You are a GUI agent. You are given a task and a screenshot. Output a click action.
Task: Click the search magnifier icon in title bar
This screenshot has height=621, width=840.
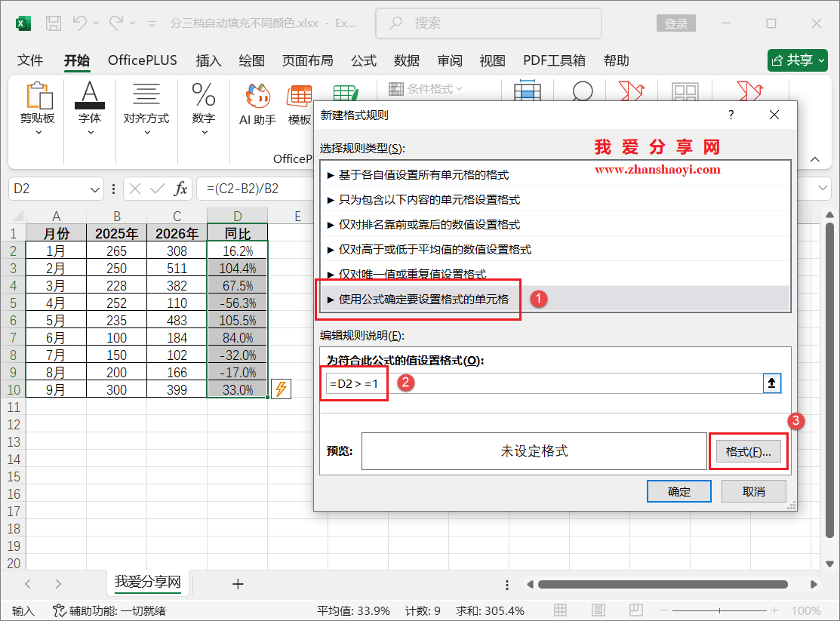coord(396,23)
